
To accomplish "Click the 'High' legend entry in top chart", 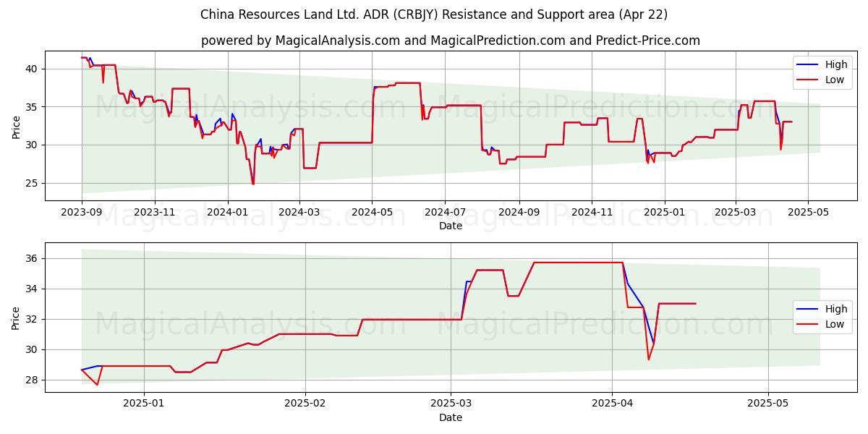I will [x=836, y=64].
